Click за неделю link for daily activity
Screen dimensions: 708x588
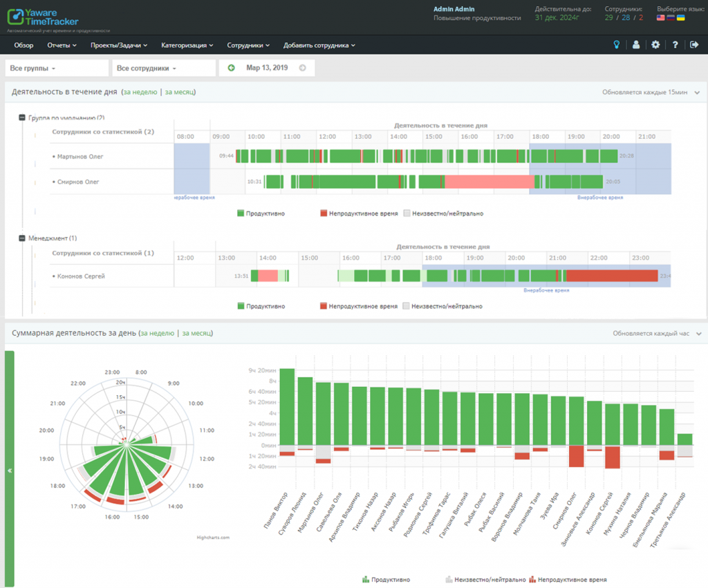pos(140,92)
